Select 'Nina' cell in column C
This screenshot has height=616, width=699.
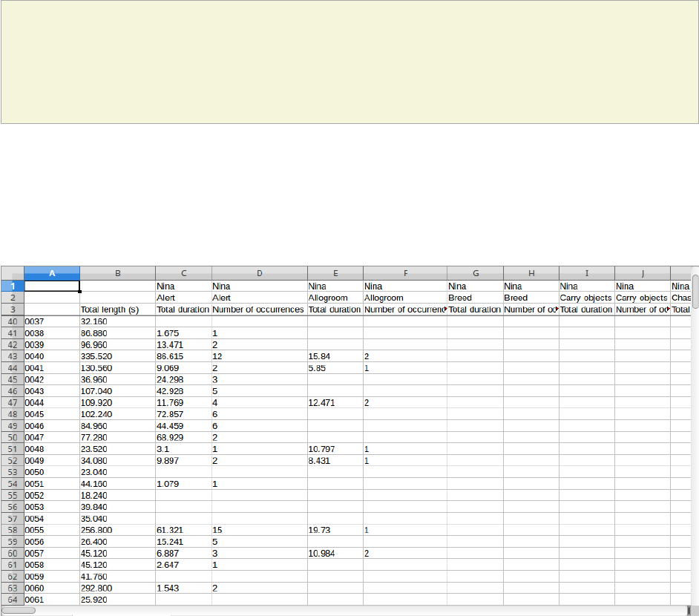[184, 286]
